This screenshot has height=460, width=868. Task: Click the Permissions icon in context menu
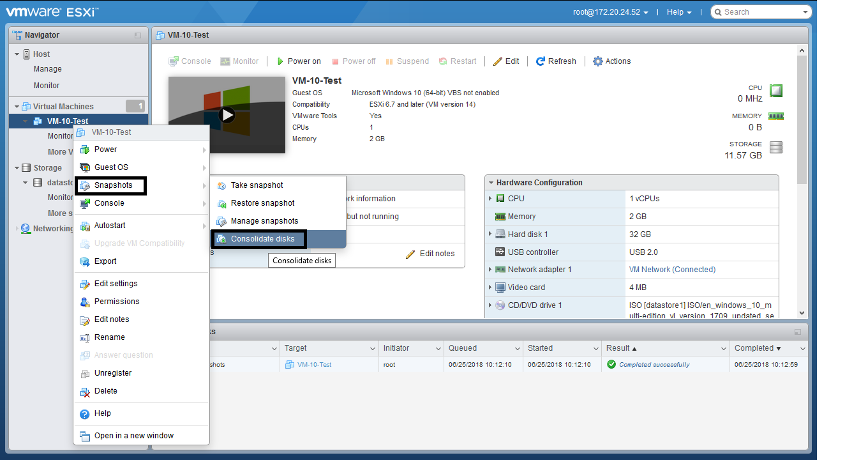pos(84,302)
